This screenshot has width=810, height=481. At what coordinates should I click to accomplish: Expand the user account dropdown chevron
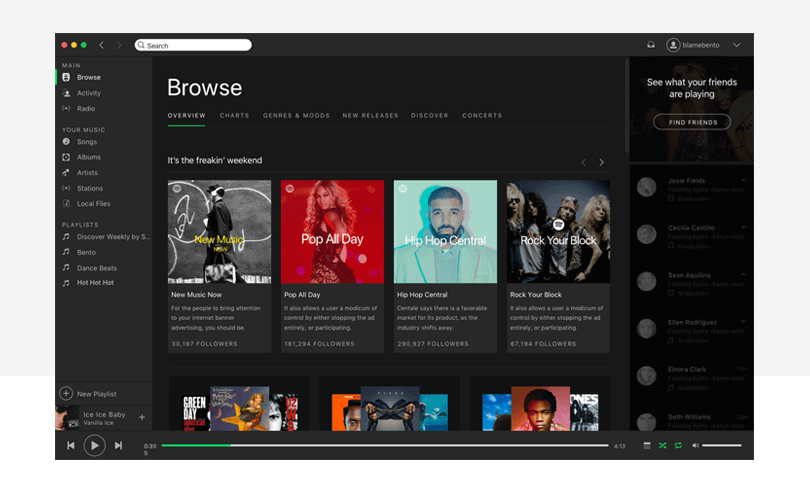tap(737, 45)
